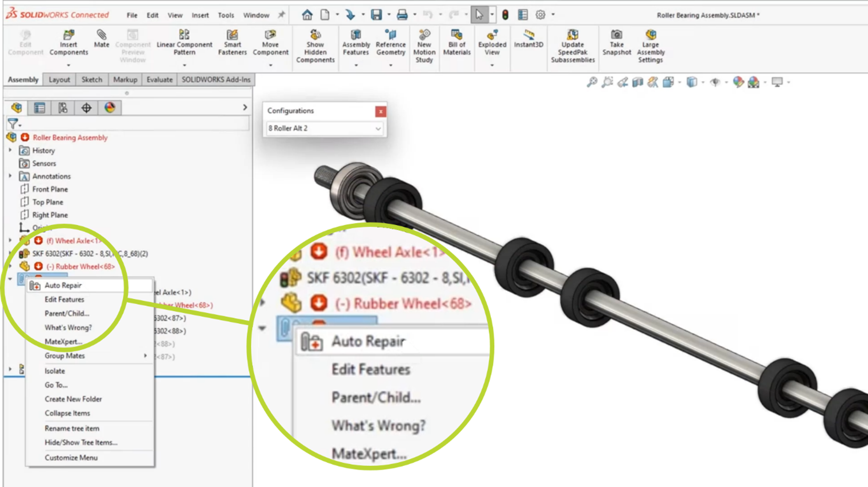Open Insert Components dropdown arrow

click(x=69, y=65)
